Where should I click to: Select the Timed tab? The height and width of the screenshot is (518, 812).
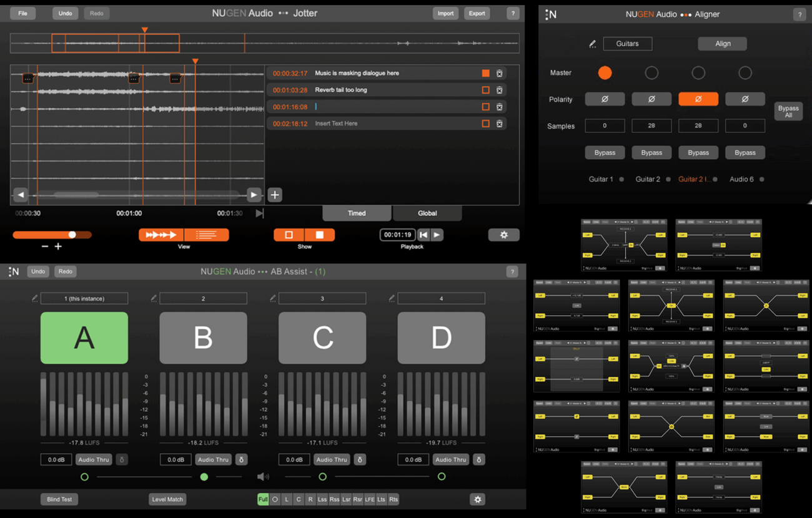pos(357,213)
